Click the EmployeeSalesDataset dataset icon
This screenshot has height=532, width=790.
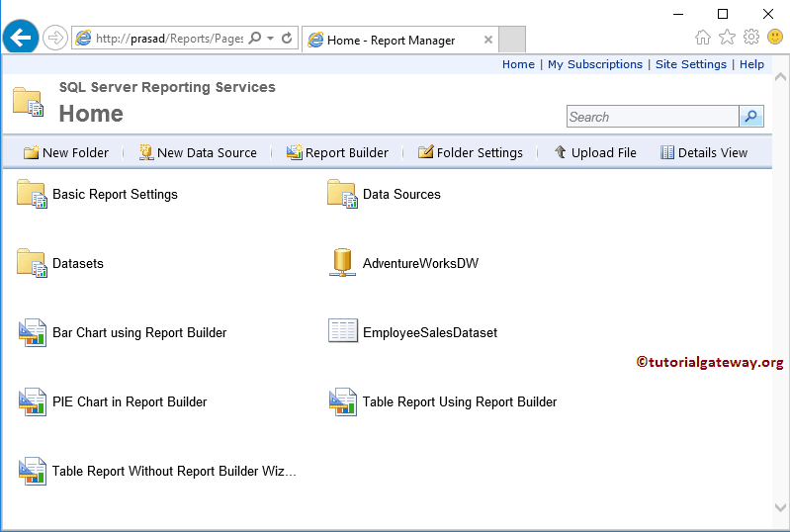(342, 332)
